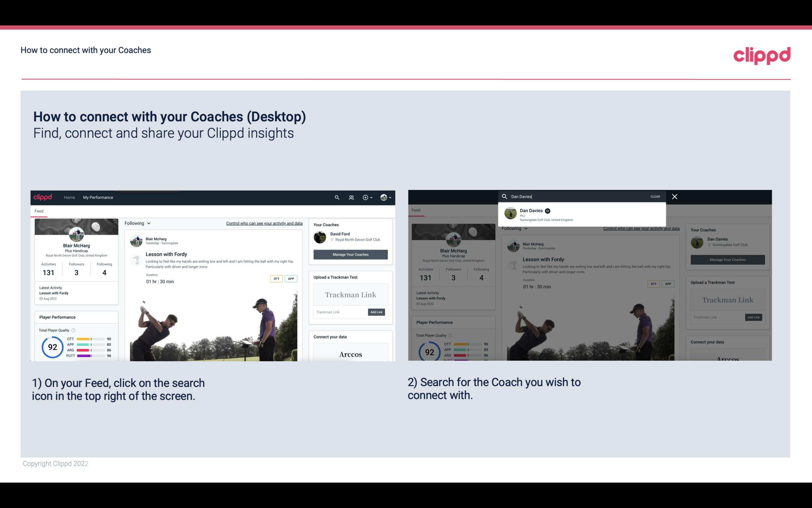Click the Add Link button for Trackman
The image size is (812, 508).
click(x=377, y=312)
